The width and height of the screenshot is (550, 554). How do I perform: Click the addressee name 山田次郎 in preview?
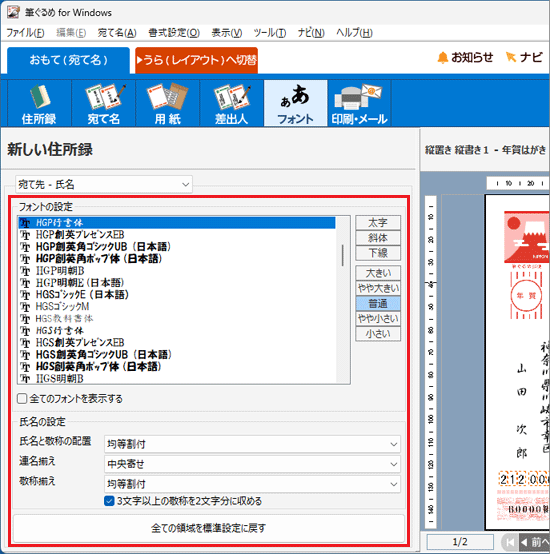[x=522, y=411]
